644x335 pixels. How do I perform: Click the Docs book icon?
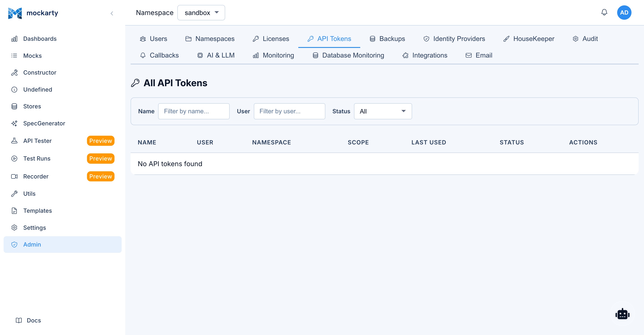click(x=19, y=320)
